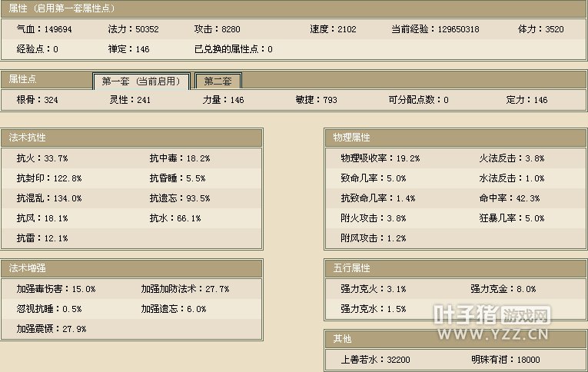
Task: Click the 法术增强 section header
Action: pyautogui.click(x=28, y=268)
